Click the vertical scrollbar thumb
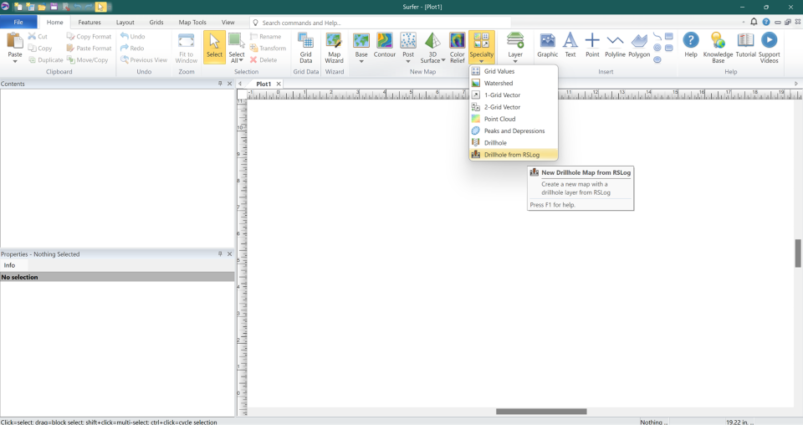 (x=798, y=253)
